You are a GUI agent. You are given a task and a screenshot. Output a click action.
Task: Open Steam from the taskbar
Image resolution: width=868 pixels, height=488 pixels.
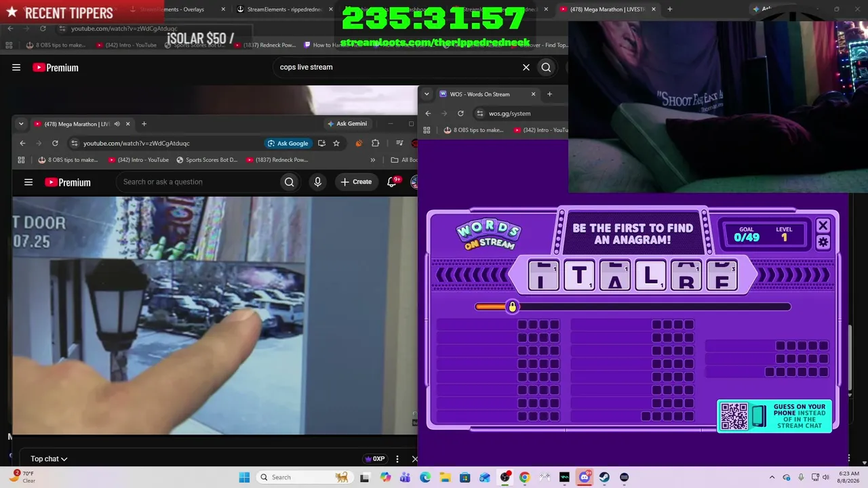click(604, 477)
